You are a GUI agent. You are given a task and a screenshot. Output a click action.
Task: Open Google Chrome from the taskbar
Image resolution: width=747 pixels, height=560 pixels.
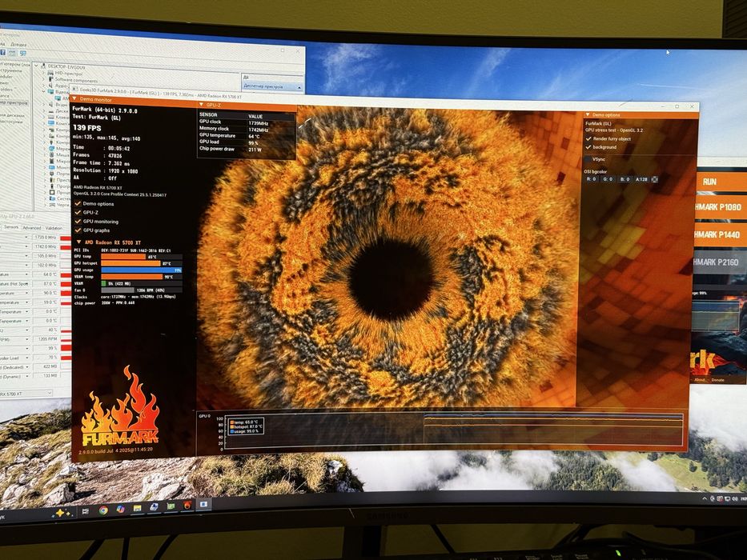pyautogui.click(x=103, y=510)
